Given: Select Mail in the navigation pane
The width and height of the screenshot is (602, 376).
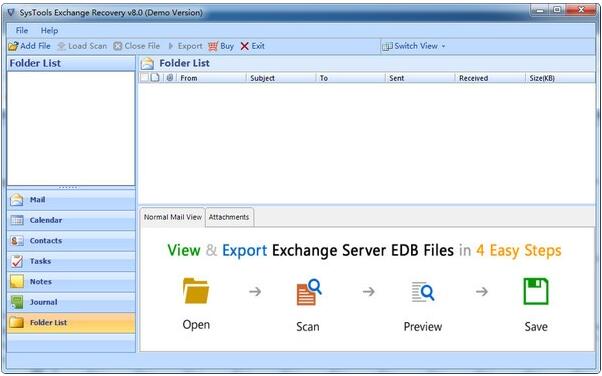Looking at the screenshot, I should tap(71, 200).
